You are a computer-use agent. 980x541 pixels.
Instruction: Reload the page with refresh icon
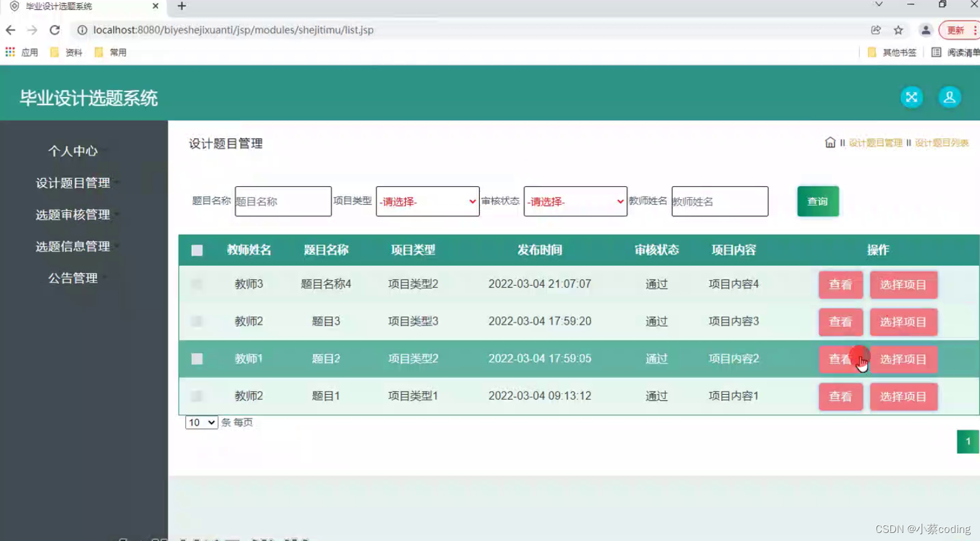[x=55, y=30]
